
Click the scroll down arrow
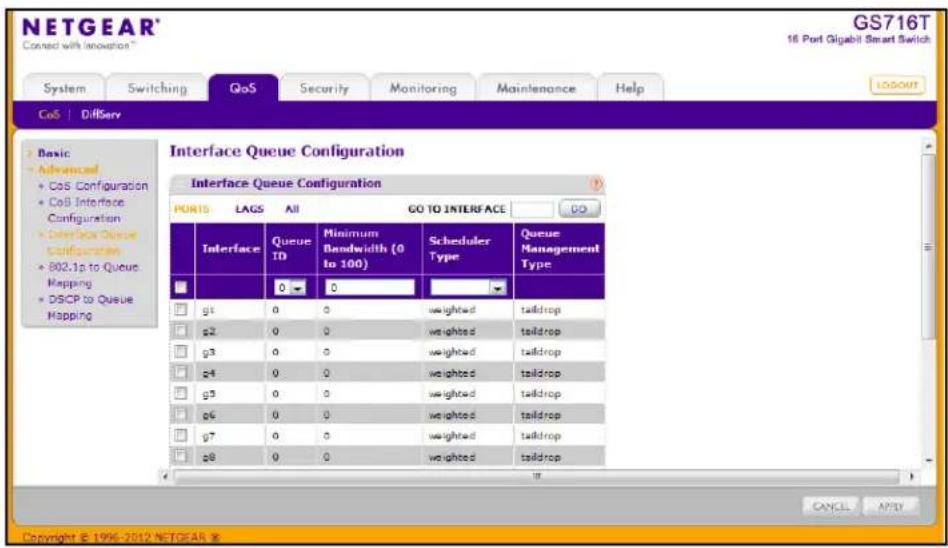[x=928, y=461]
